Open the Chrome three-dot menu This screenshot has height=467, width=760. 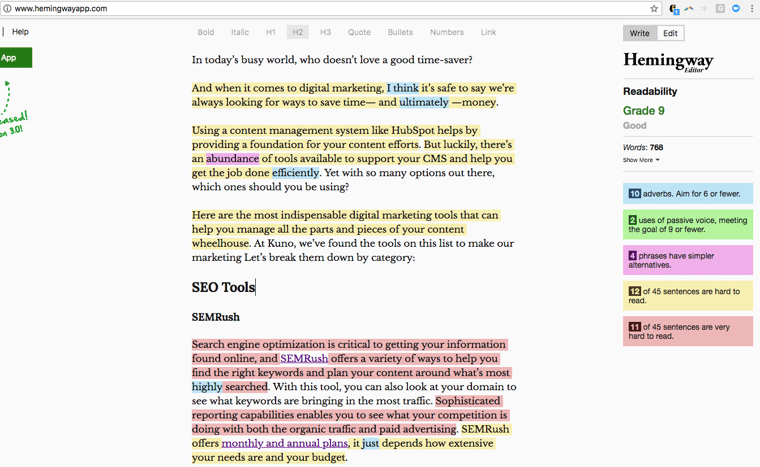[x=752, y=8]
